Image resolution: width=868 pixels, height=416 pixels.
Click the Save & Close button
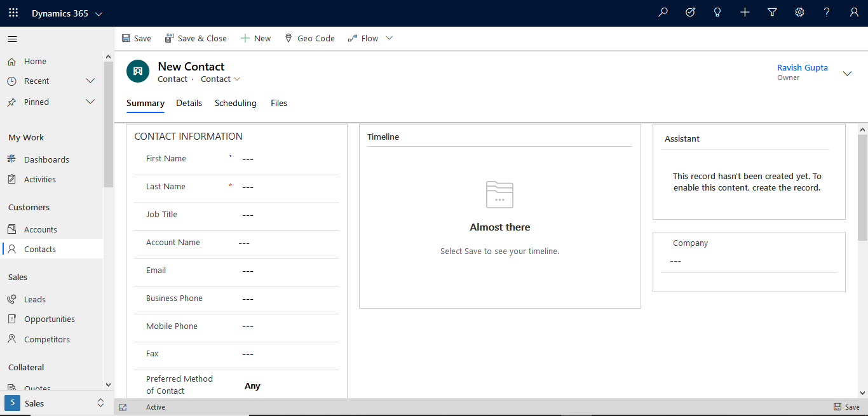click(196, 38)
